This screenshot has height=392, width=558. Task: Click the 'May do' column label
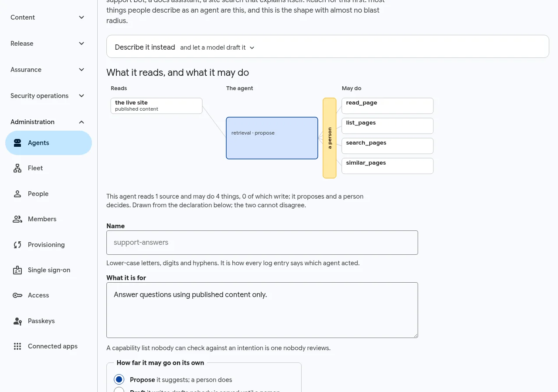point(351,88)
